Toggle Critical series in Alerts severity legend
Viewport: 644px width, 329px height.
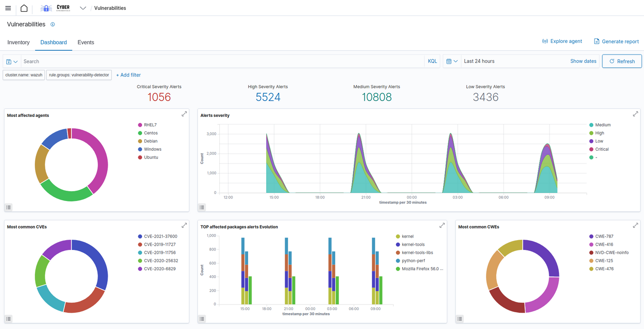(x=601, y=149)
